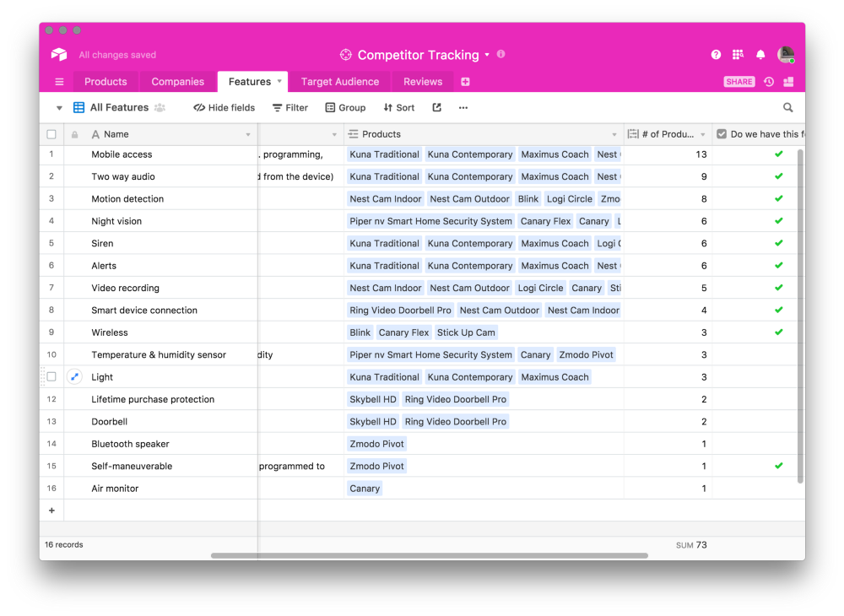Uncheck the Night vision feature checkmark
Image resolution: width=844 pixels, height=616 pixels.
[779, 221]
